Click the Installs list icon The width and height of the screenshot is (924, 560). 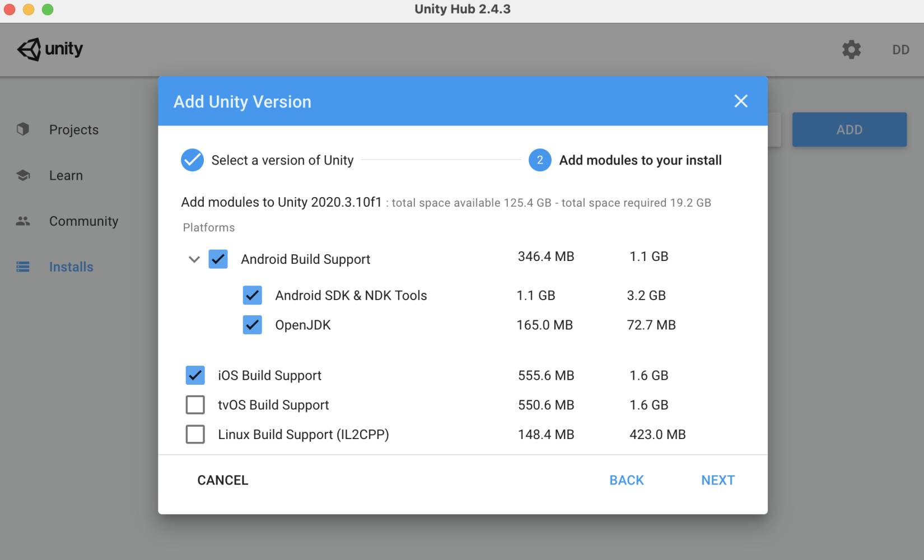click(23, 267)
